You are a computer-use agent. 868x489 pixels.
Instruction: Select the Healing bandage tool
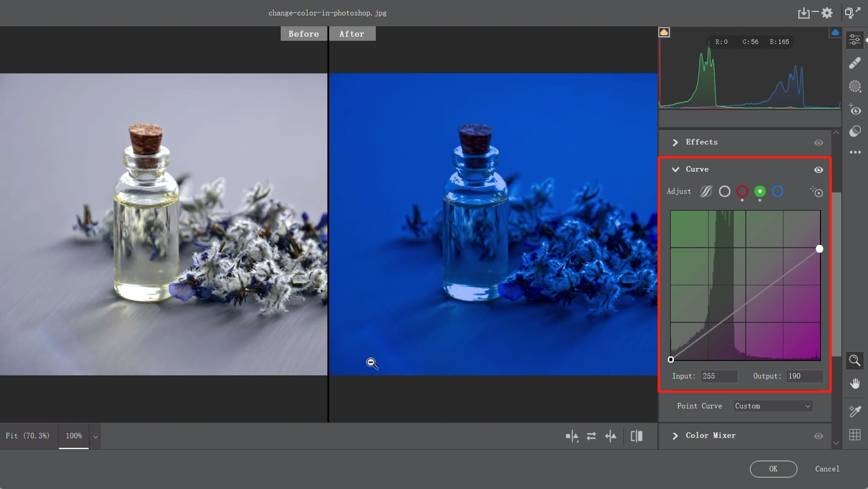[855, 63]
